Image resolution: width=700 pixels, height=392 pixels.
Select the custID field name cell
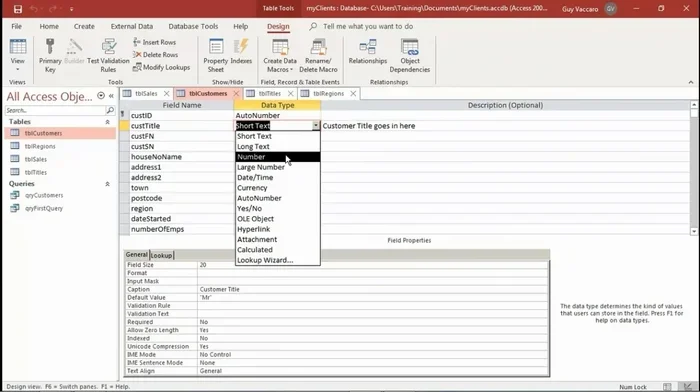click(x=181, y=115)
